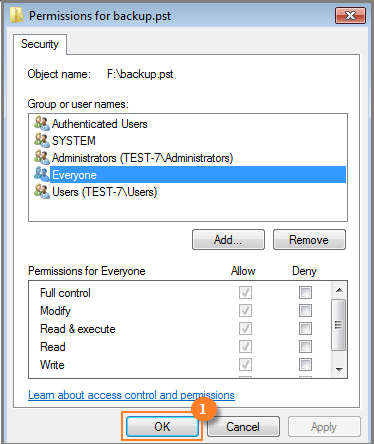Switch to the Security tab
Viewport: 374px width, 444px height.
(40, 44)
